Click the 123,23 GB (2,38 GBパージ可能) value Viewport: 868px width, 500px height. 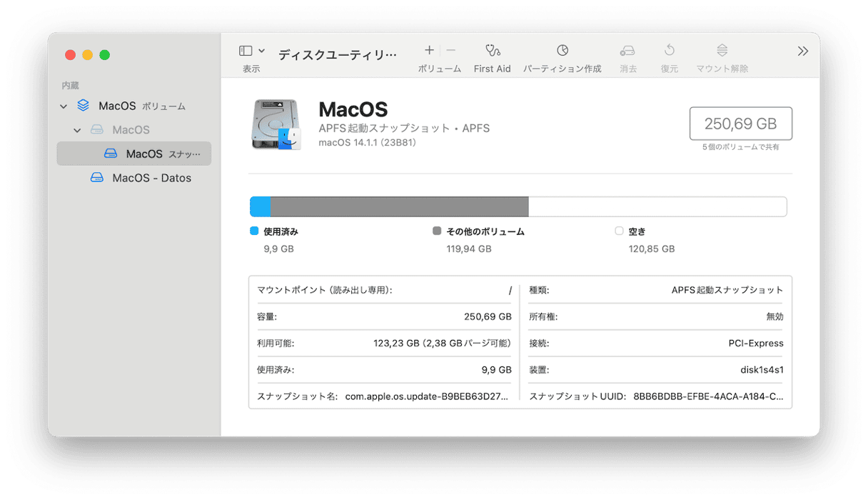443,344
